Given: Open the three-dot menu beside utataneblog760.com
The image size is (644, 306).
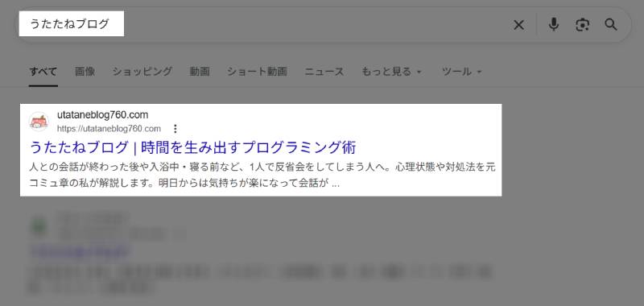Looking at the screenshot, I should [x=175, y=129].
